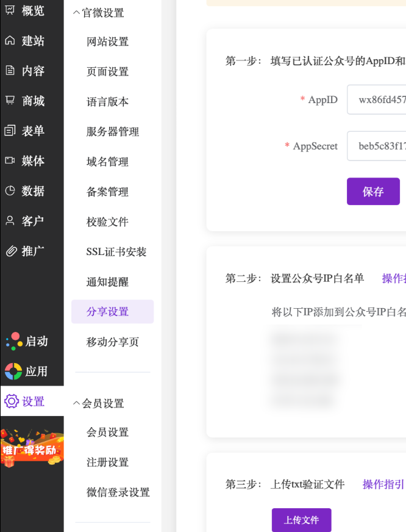Open the 应用 colorful app icon
Screen dimensions: 406x532
pos(13,371)
